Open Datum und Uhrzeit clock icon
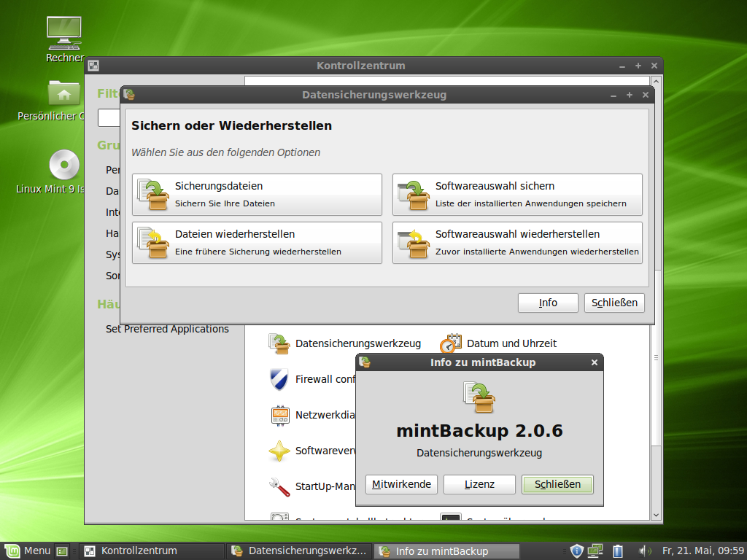 [452, 343]
